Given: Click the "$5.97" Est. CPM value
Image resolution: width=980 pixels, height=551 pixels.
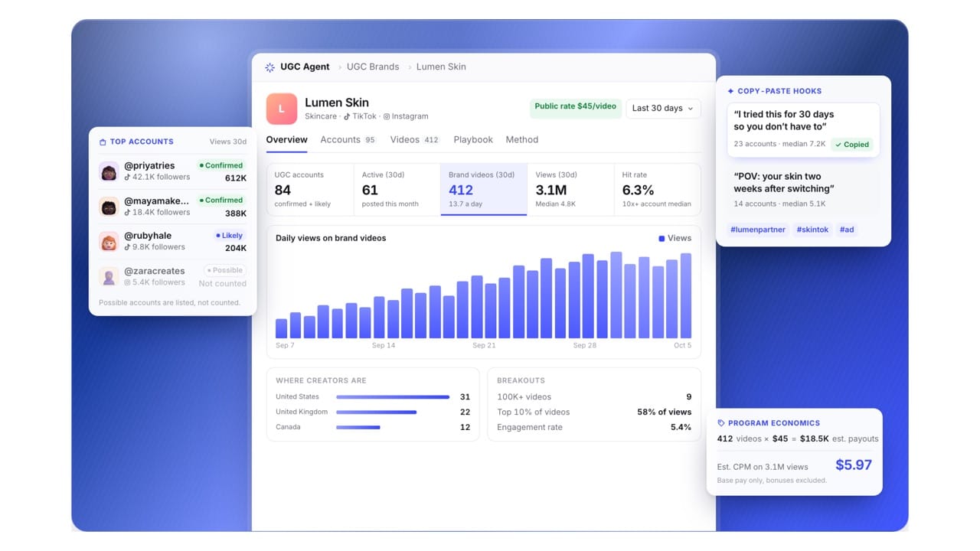Looking at the screenshot, I should [x=854, y=465].
